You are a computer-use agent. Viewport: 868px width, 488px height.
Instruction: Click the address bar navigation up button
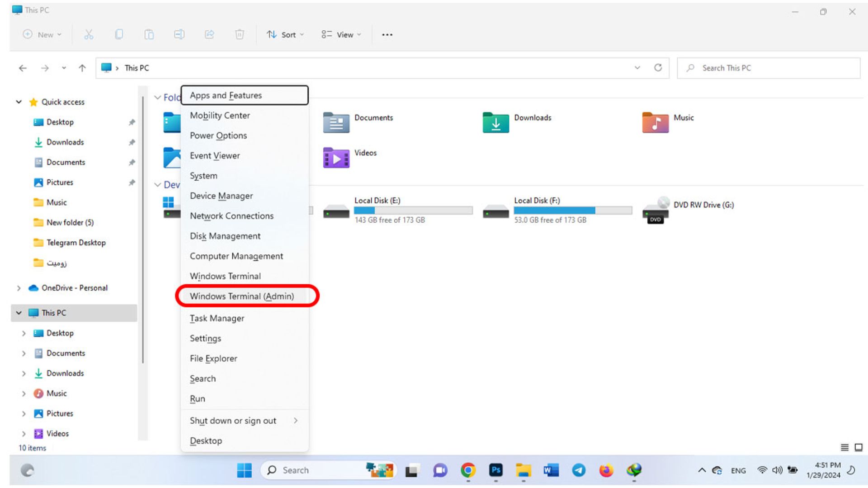[x=82, y=67]
